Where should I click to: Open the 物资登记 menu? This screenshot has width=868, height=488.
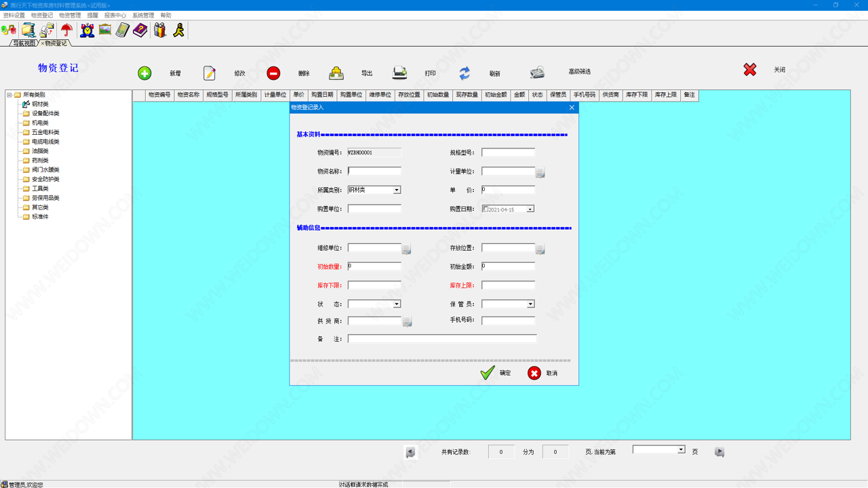pos(42,15)
